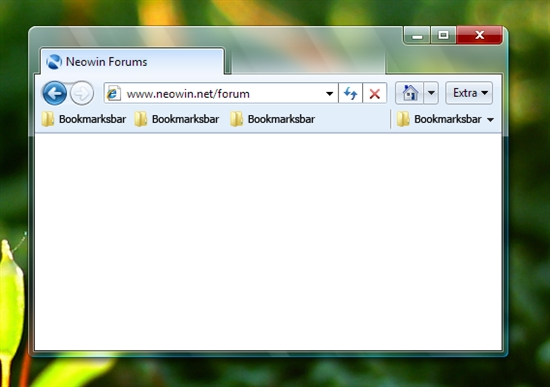Click inside the blank white page area
Viewport: 550px width, 387px height.
pyautogui.click(x=268, y=241)
